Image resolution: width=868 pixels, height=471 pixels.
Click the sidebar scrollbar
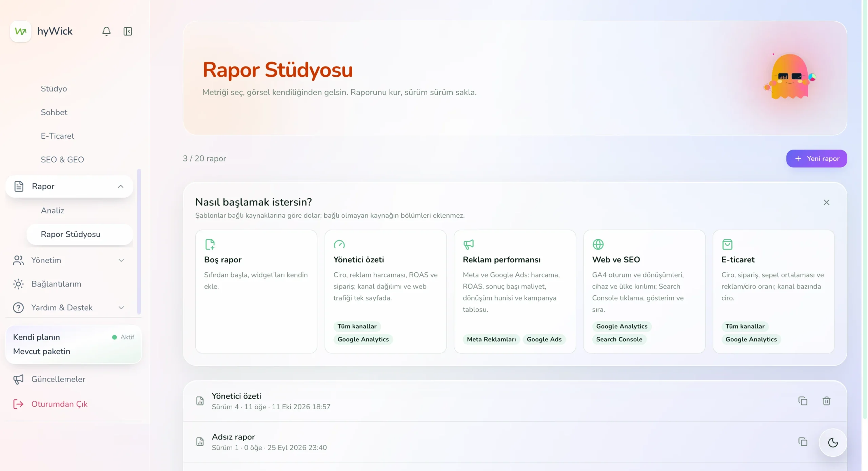point(139,241)
